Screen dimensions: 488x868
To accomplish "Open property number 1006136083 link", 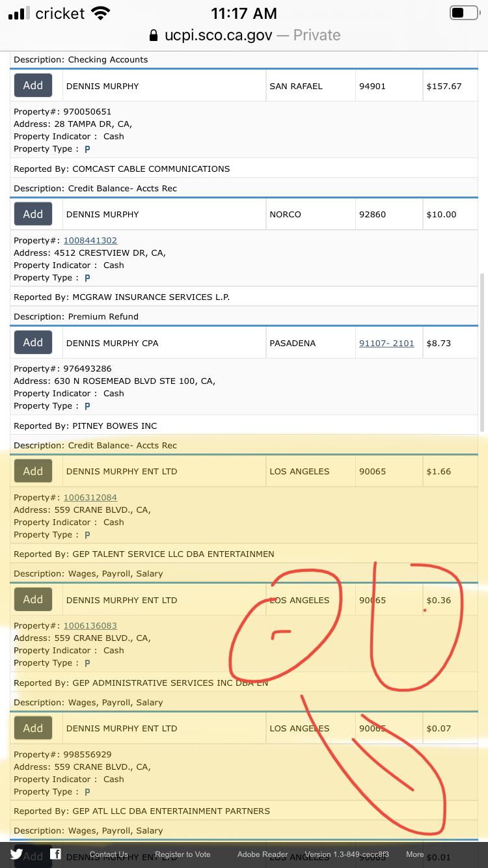I will 90,625.
